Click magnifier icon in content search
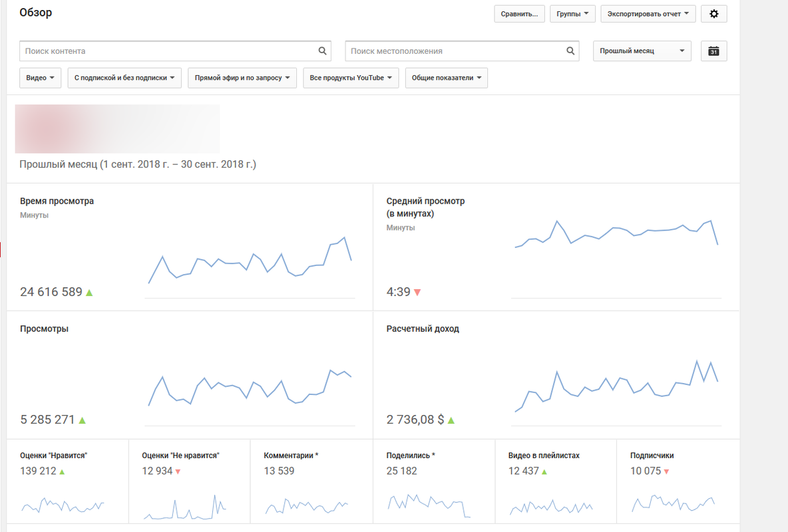This screenshot has height=532, width=788. pos(323,51)
